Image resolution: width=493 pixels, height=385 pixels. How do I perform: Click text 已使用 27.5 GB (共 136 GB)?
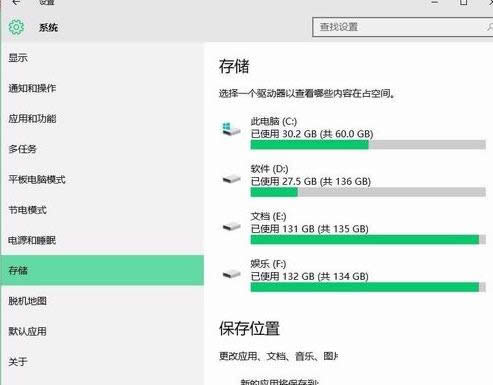311,181
